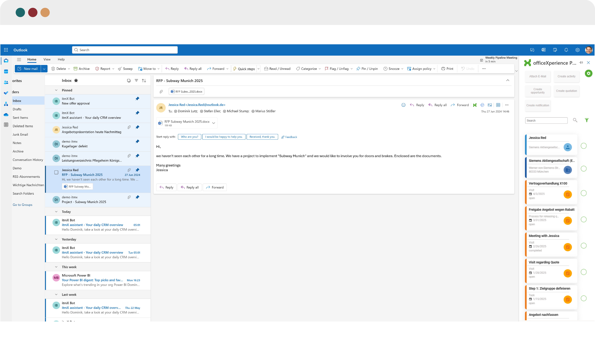Open the settings gear in Outlook header
This screenshot has height=364, width=595.
(577, 50)
